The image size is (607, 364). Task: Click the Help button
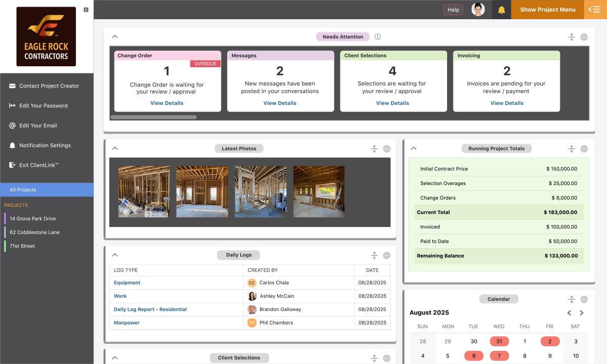pos(453,10)
